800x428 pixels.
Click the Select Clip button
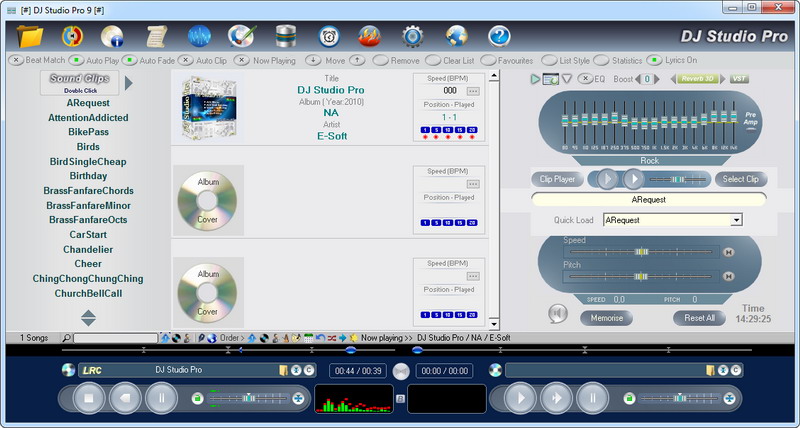coord(741,179)
